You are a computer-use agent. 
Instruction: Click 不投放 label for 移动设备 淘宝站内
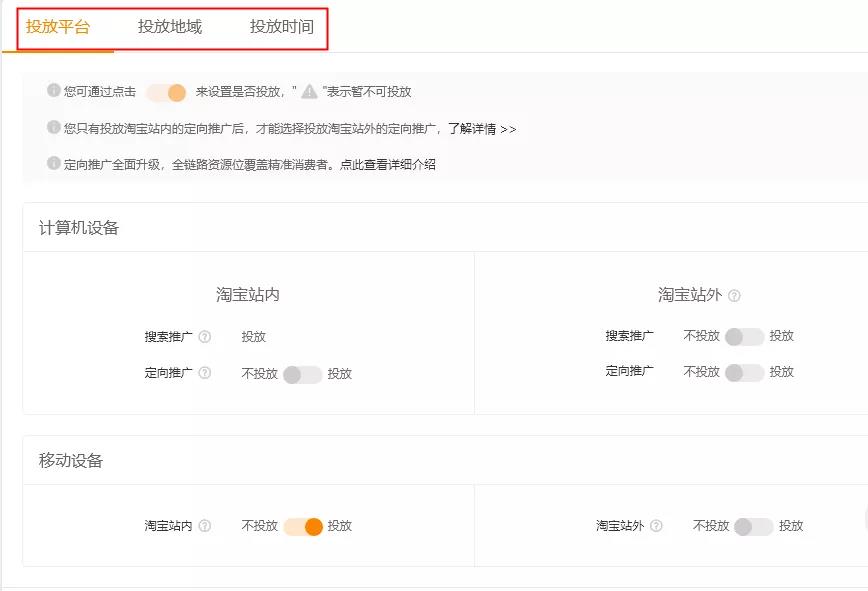click(260, 526)
